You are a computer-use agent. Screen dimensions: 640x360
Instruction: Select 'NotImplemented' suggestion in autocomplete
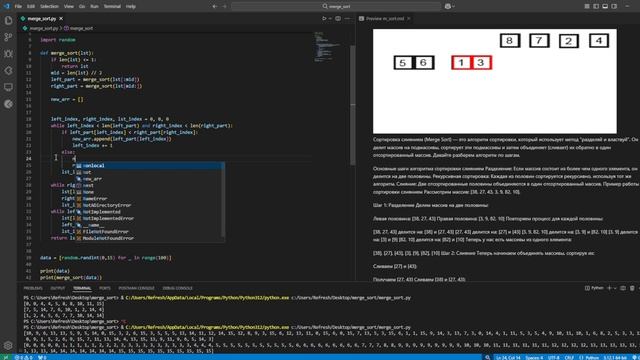pyautogui.click(x=149, y=212)
